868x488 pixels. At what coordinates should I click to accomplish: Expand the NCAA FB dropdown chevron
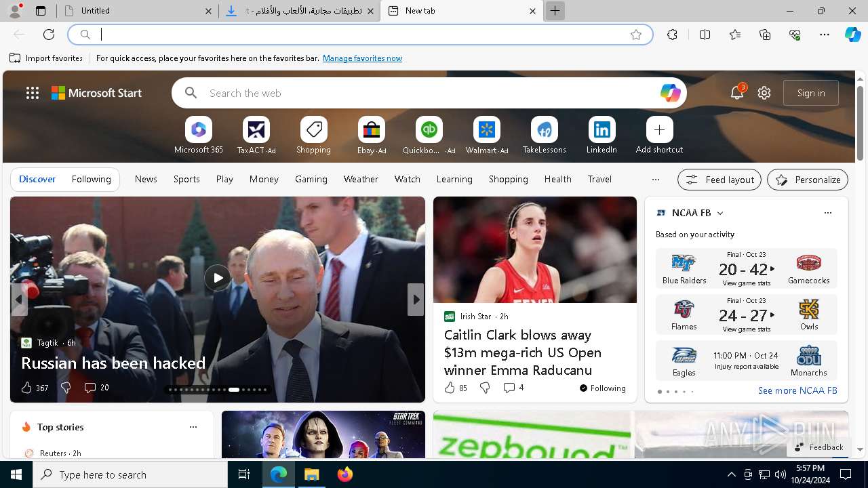point(720,213)
